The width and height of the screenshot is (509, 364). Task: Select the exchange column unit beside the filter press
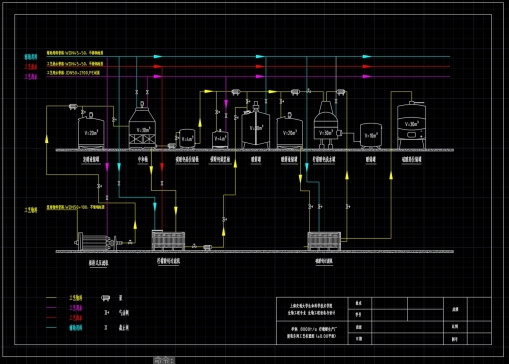[x=168, y=240]
